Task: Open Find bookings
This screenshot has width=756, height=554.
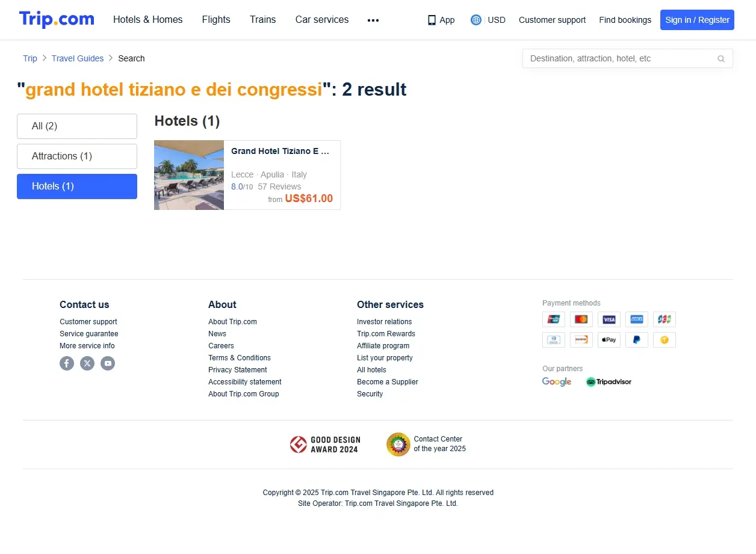Action: pos(625,20)
